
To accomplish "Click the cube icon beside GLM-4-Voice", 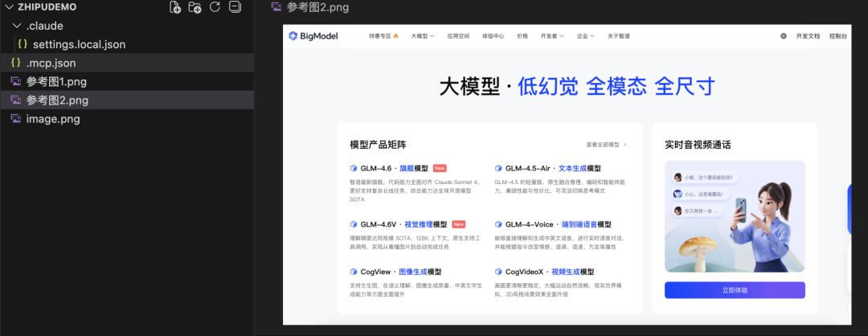I will click(x=498, y=224).
